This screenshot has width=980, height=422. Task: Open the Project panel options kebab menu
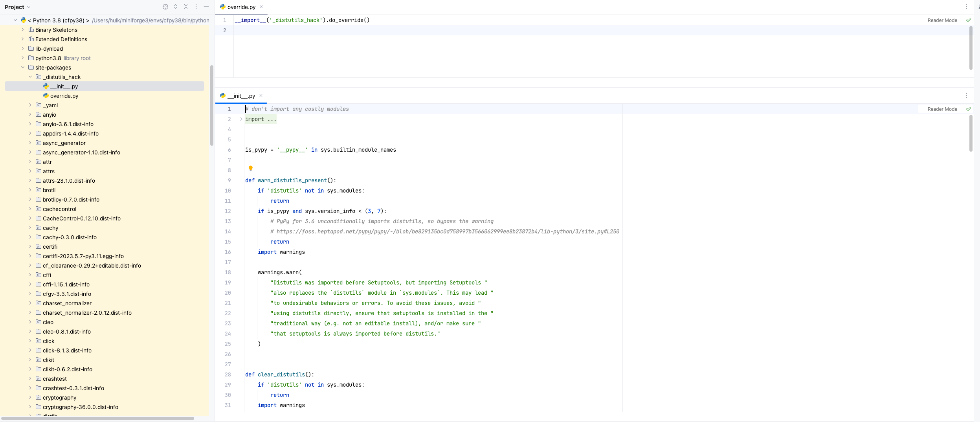(x=196, y=7)
